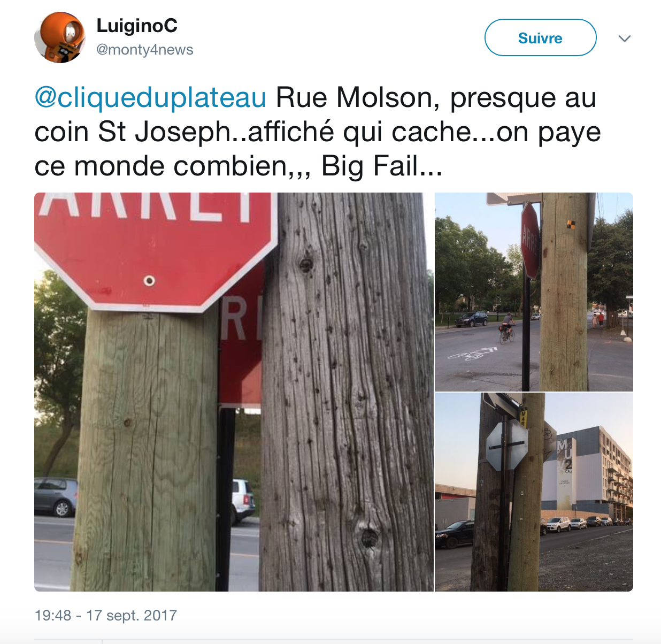Click the green wooden post under stop sign
This screenshot has width=661, height=644.
click(x=145, y=450)
